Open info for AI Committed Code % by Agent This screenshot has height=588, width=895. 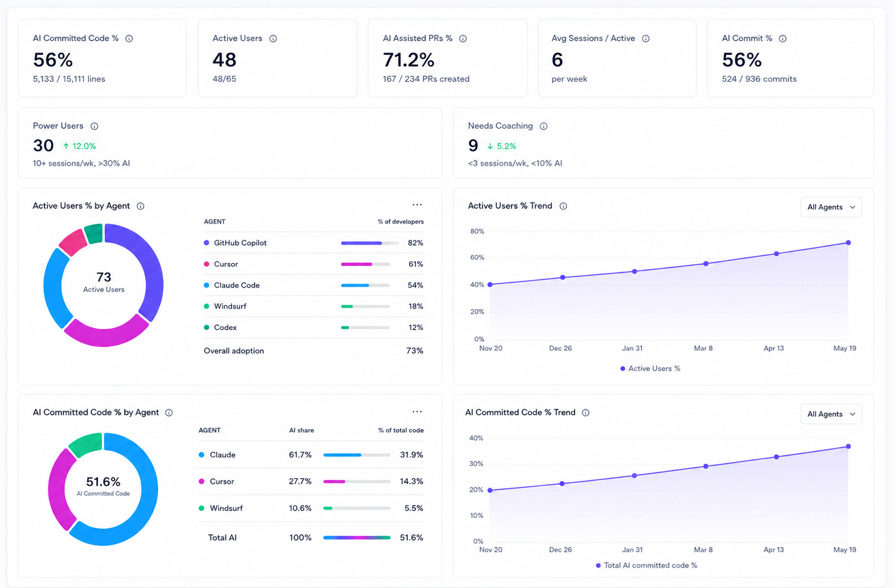169,413
